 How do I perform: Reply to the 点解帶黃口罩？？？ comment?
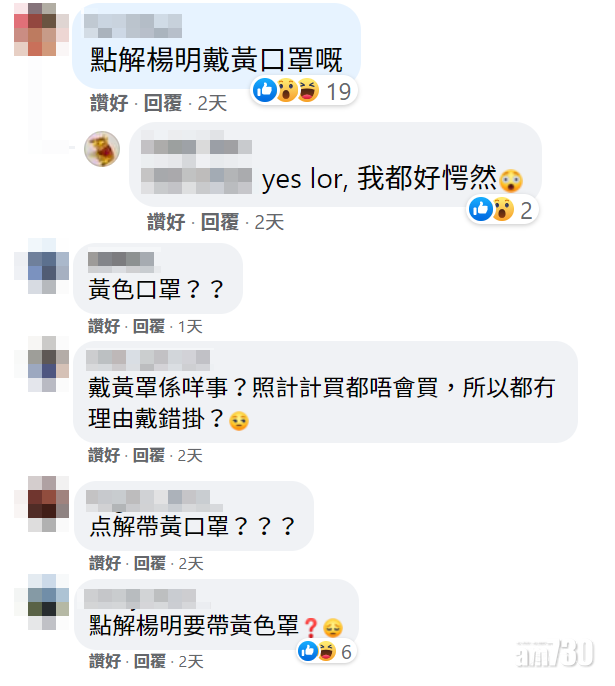click(150, 564)
